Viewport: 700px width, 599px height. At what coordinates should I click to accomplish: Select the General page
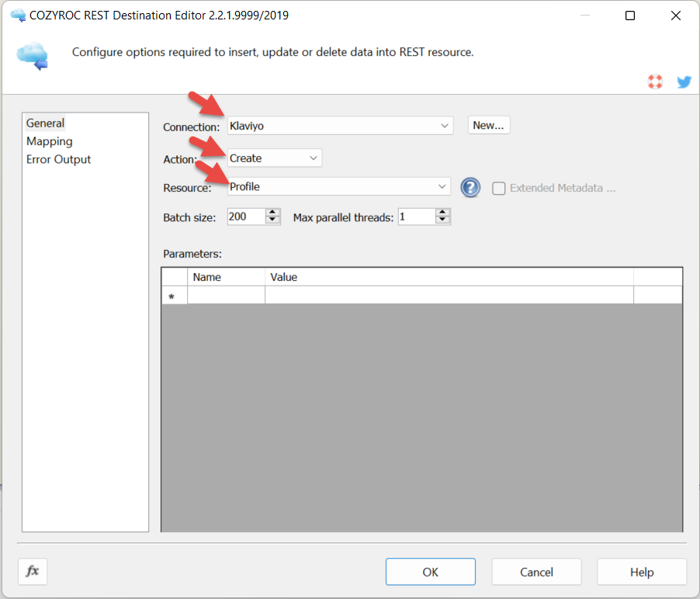pyautogui.click(x=45, y=123)
